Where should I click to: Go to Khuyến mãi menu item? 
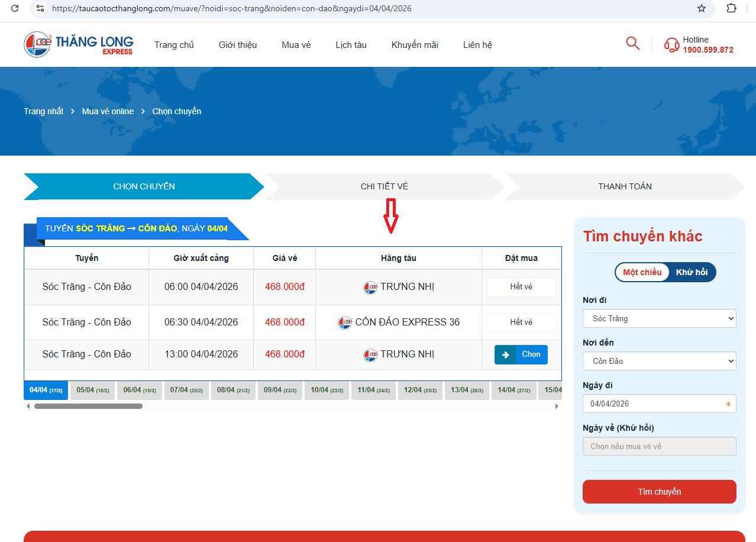click(415, 45)
